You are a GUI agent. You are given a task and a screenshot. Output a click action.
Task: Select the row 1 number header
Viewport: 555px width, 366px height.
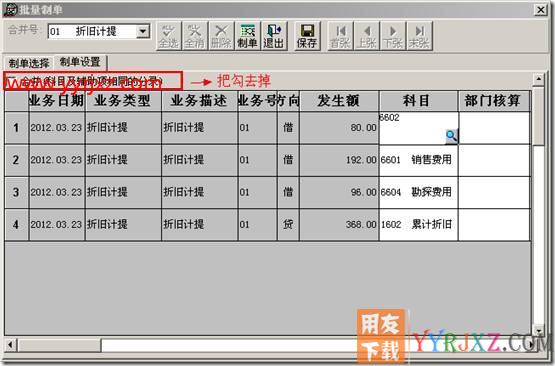pos(16,128)
